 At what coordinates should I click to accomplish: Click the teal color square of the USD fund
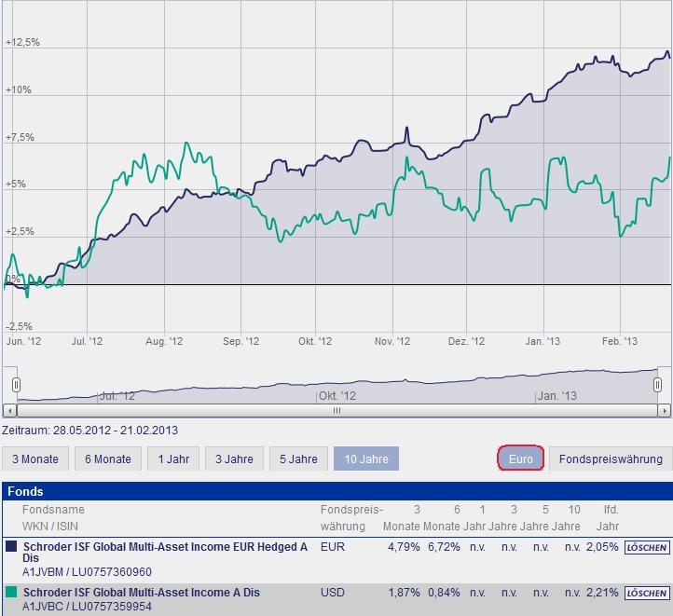[x=11, y=593]
